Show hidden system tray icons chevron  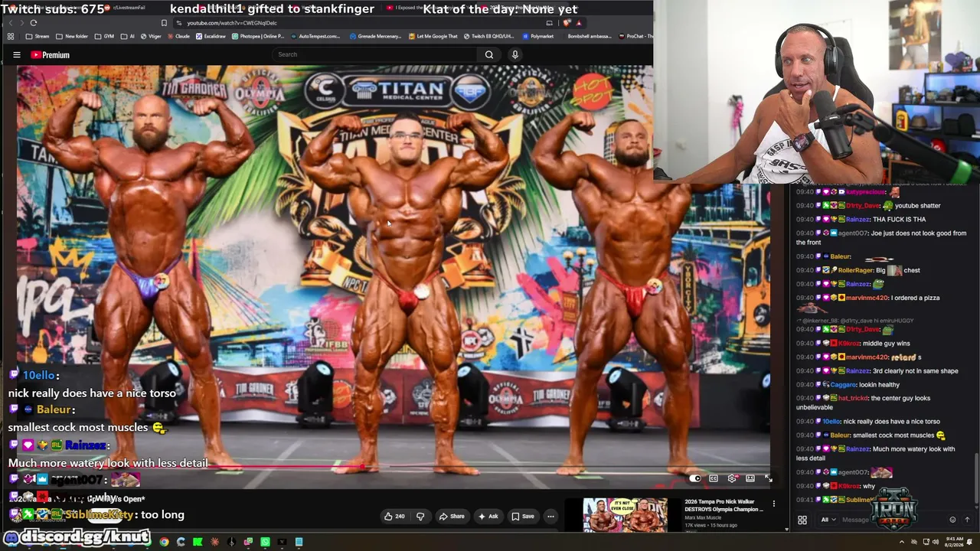(x=901, y=542)
